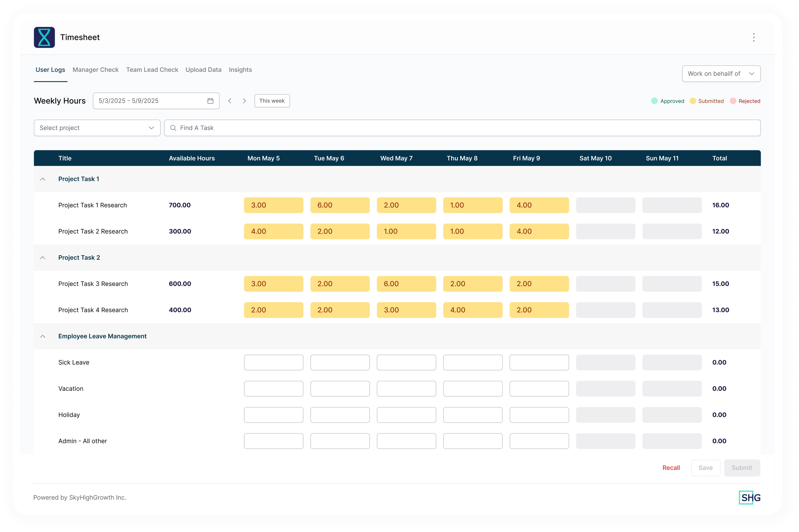
Task: Click the yellow Submitted status dot
Action: [692, 101]
